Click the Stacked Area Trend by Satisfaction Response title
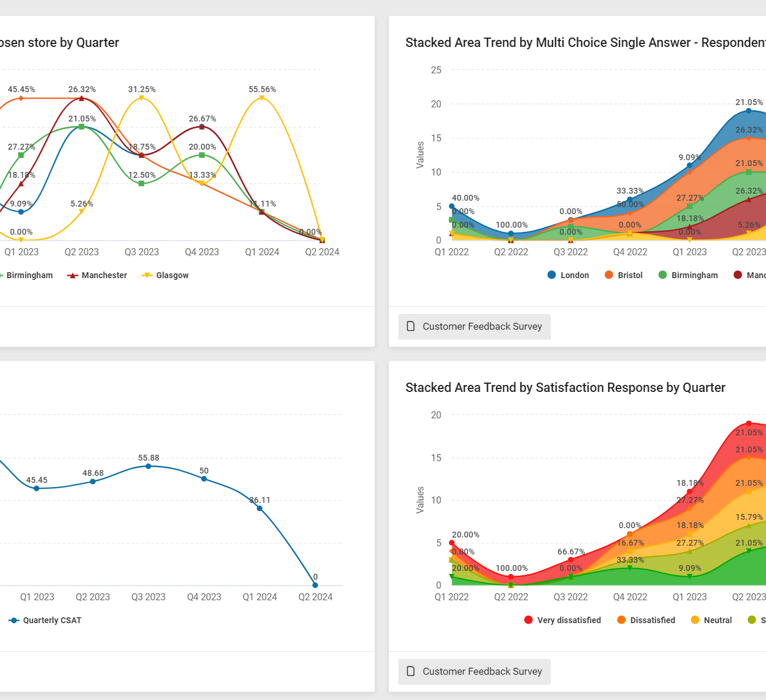This screenshot has height=700, width=766. click(565, 388)
